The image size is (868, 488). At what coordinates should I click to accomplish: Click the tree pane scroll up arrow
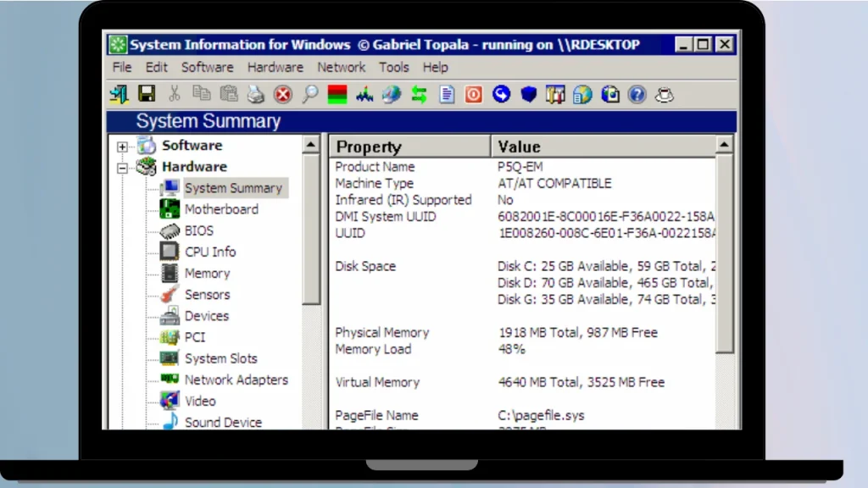[x=311, y=145]
